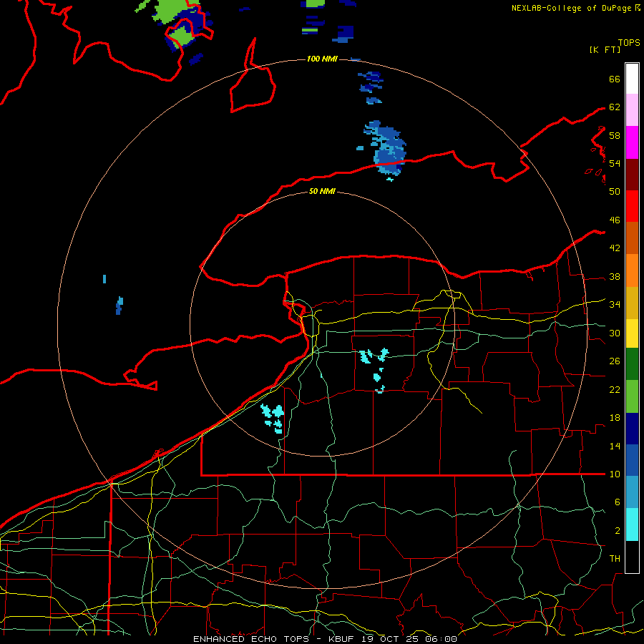Click the cyan echo cluster inside 50 NMI ring
644x644 pixels.
375,370
